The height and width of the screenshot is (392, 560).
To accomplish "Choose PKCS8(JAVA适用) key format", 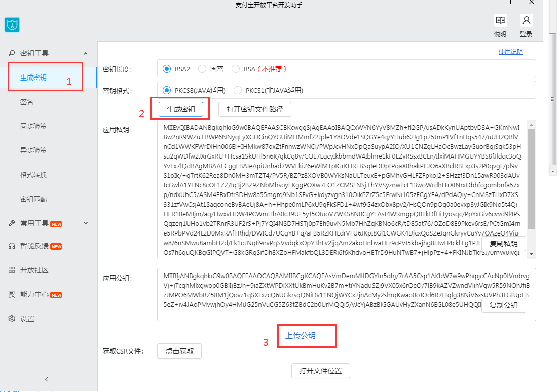I will point(166,90).
